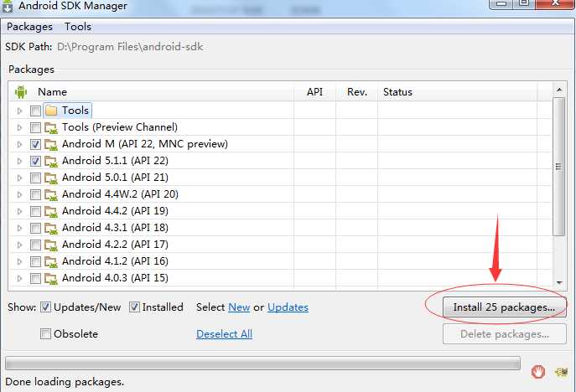Sort by the Name column header
The width and height of the screenshot is (576, 392).
click(x=53, y=92)
